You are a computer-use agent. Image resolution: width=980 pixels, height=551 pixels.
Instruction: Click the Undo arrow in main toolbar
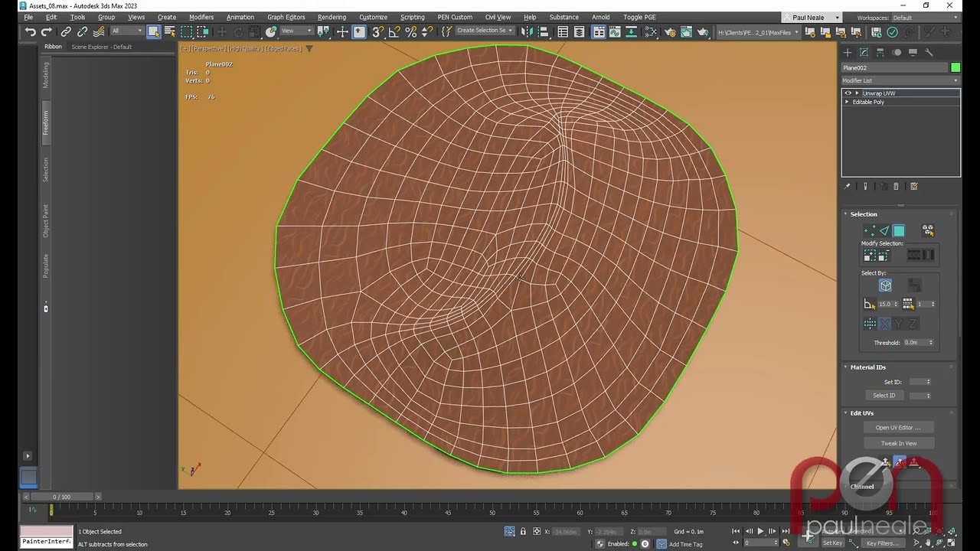[x=30, y=32]
